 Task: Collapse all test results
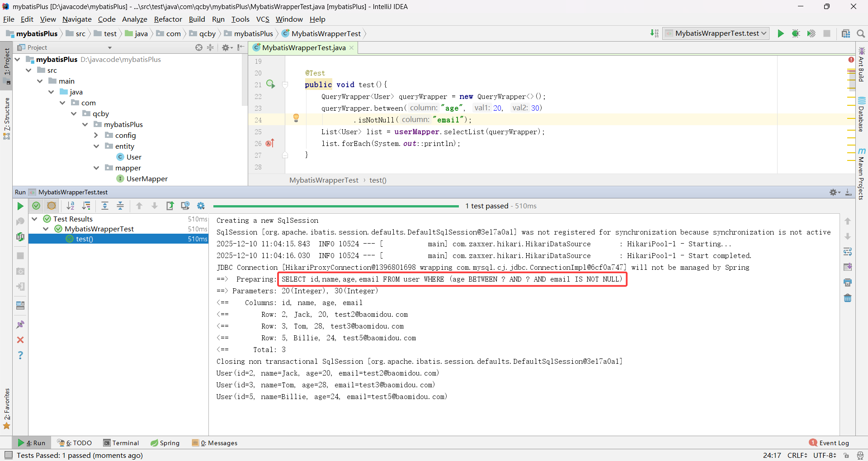click(x=120, y=206)
